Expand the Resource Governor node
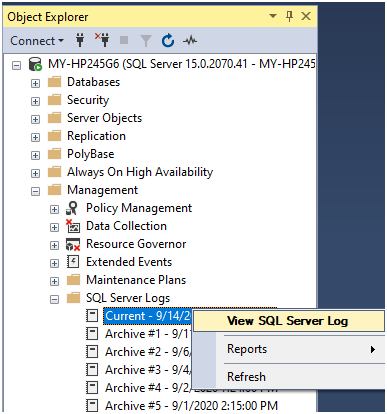Viewport: 387px width, 414px height. point(54,245)
